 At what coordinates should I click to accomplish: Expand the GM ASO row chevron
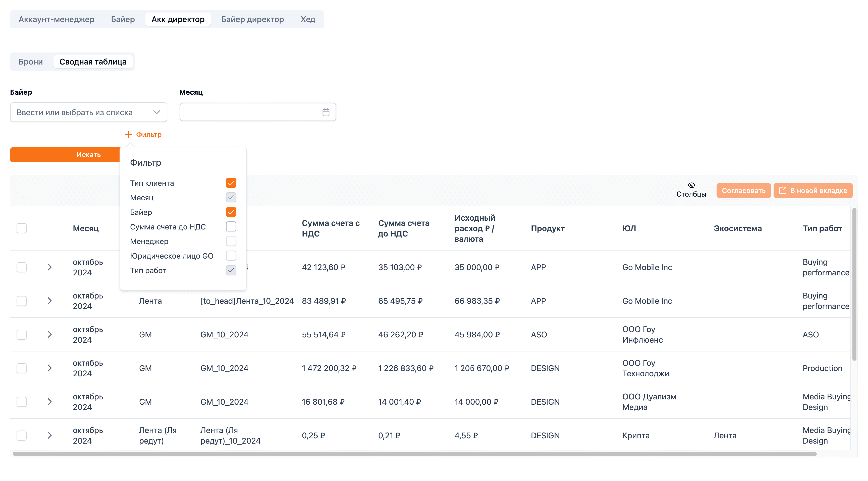point(49,334)
